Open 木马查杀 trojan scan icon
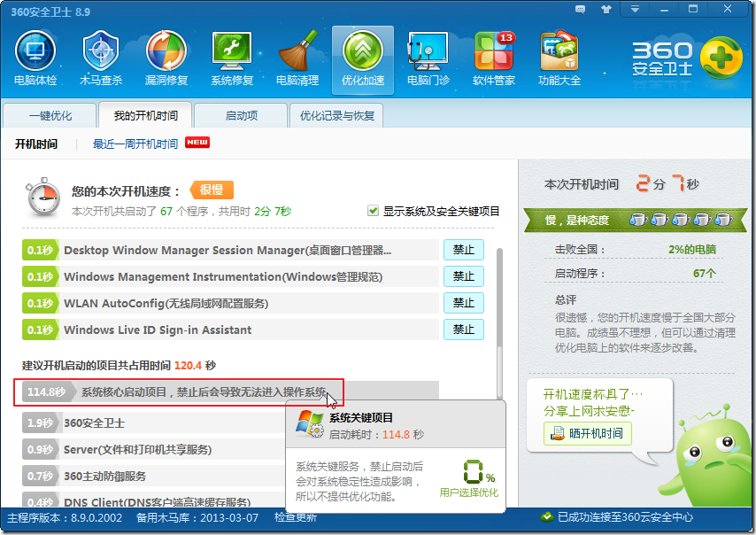 coord(101,58)
